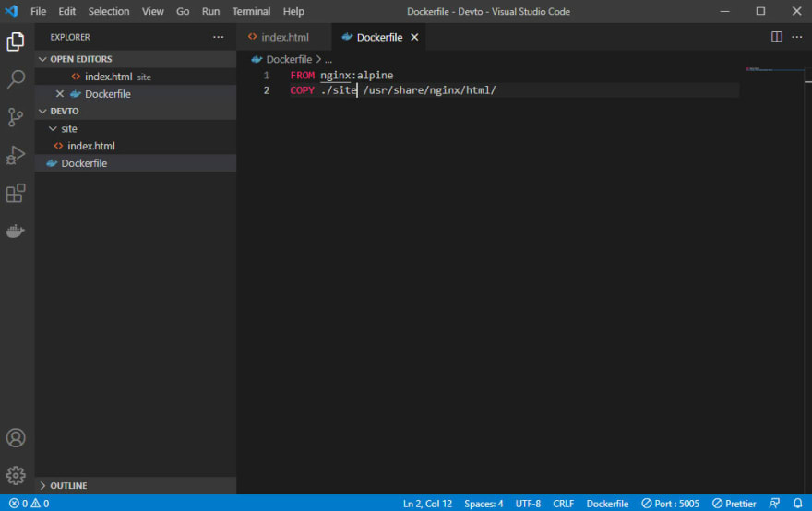
Task: Click the Dockerfile whale icon in breadcrumb
Action: (x=257, y=60)
